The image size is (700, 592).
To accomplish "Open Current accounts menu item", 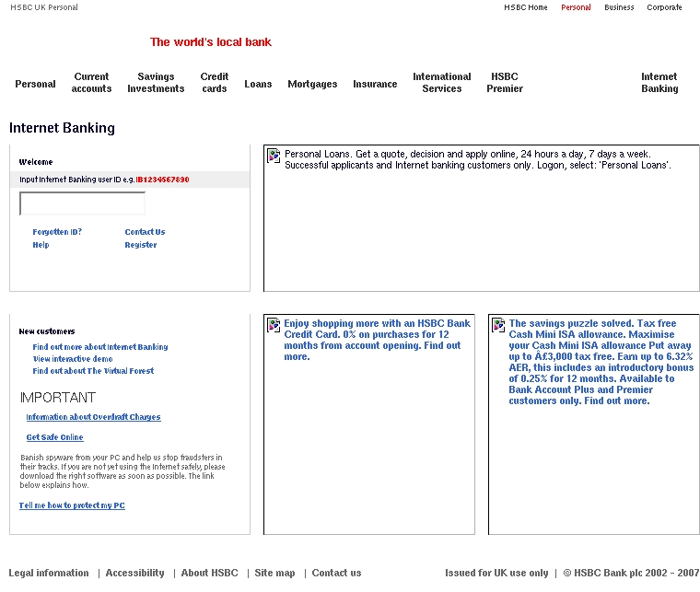I will click(x=91, y=83).
